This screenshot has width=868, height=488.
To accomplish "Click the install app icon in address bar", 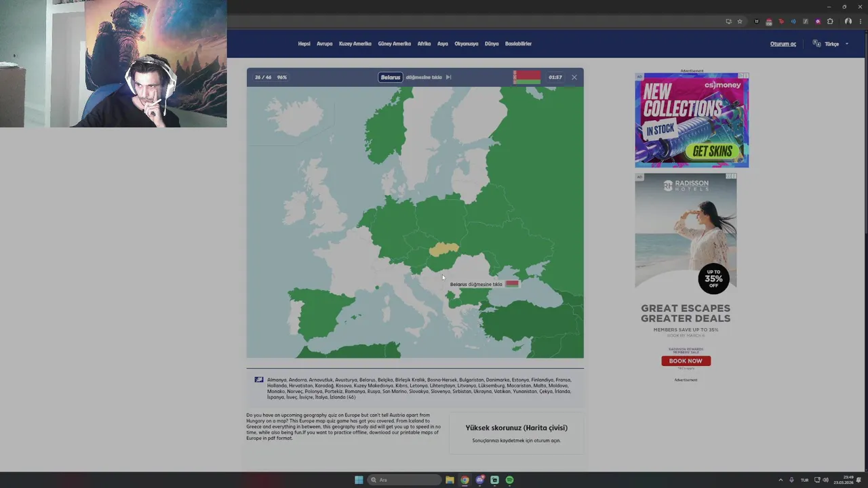I will 729,21.
